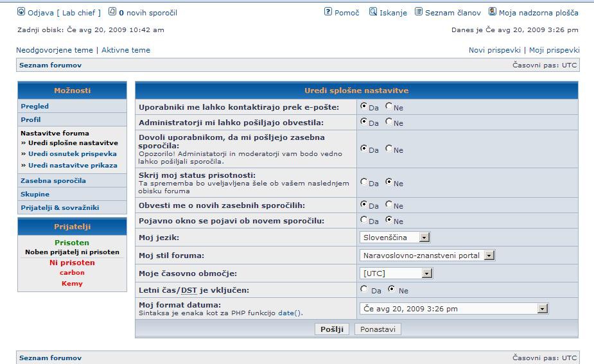Click the Iskanje search icon

click(x=373, y=12)
